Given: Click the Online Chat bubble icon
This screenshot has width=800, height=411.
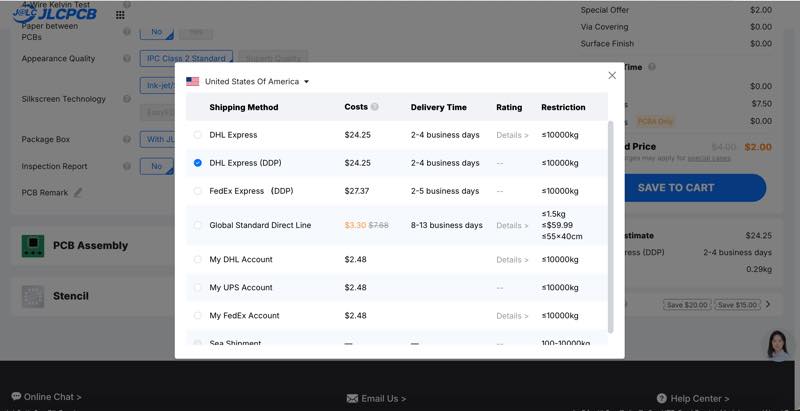Looking at the screenshot, I should [16, 396].
